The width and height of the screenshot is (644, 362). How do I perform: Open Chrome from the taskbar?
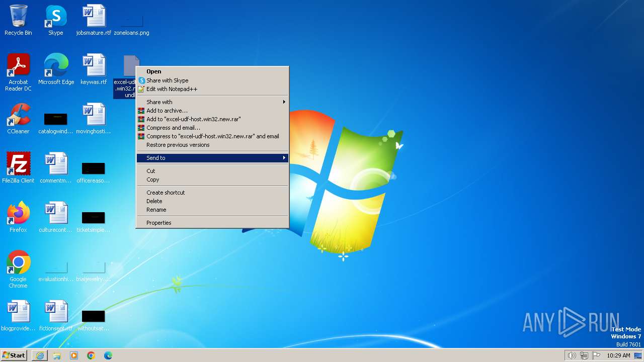click(91, 355)
